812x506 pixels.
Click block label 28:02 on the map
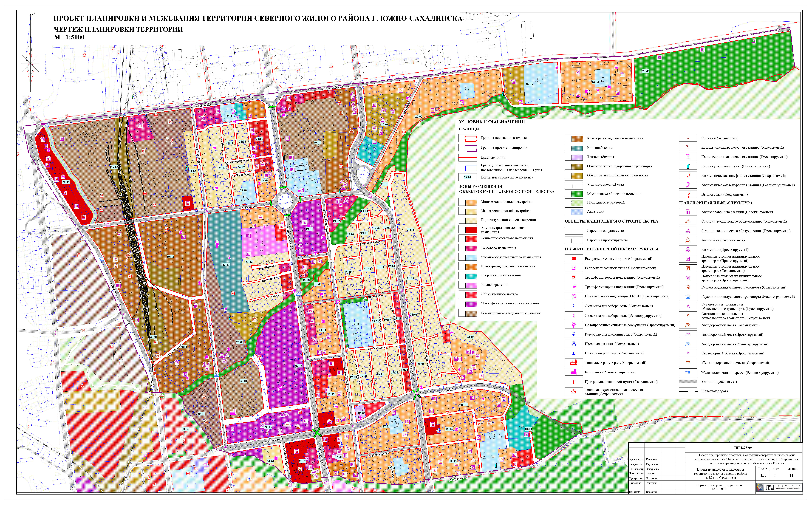pyautogui.click(x=114, y=167)
